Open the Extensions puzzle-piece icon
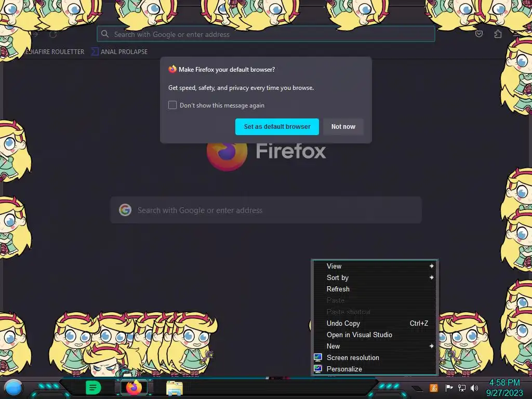This screenshot has height=399, width=532. (498, 34)
